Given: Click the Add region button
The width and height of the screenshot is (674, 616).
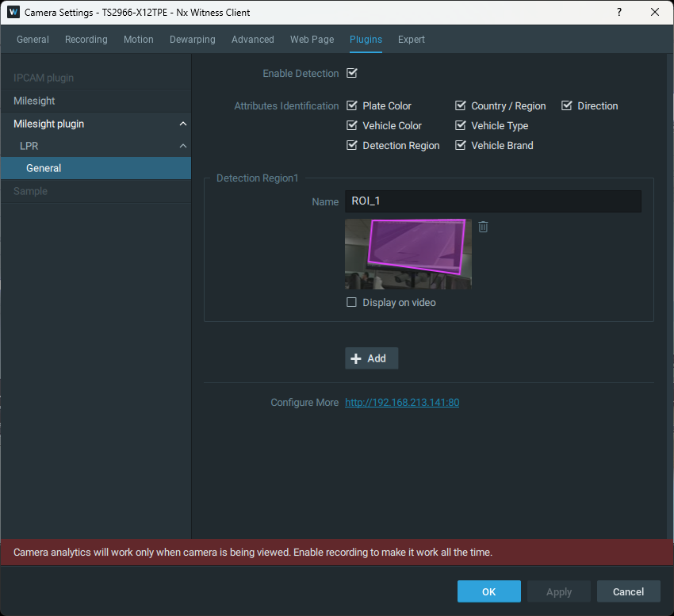Looking at the screenshot, I should [x=371, y=358].
